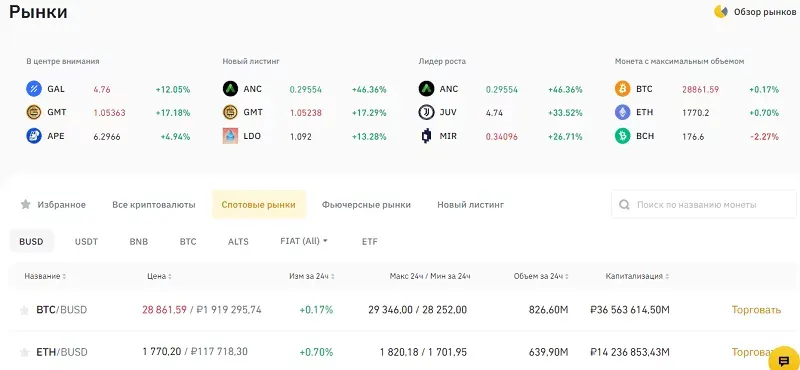Sort table by Капитализация column
This screenshot has width=800, height=370.
point(638,276)
